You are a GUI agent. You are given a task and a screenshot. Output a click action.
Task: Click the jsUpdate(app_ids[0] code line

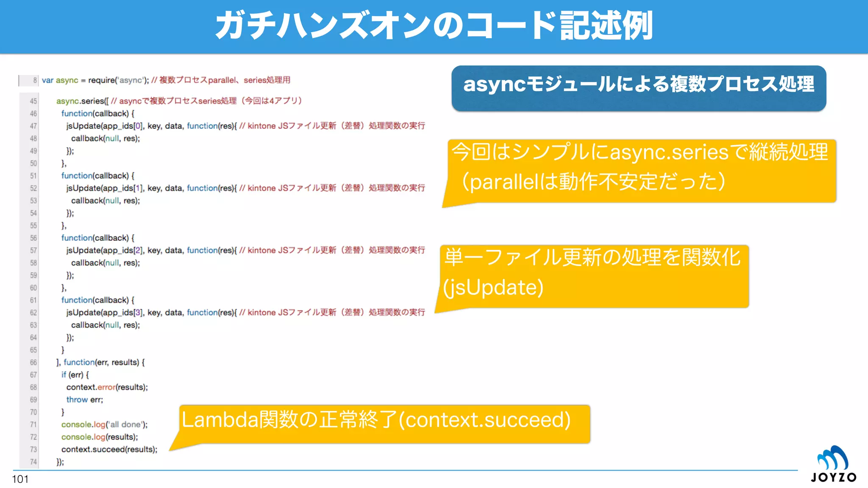click(245, 126)
